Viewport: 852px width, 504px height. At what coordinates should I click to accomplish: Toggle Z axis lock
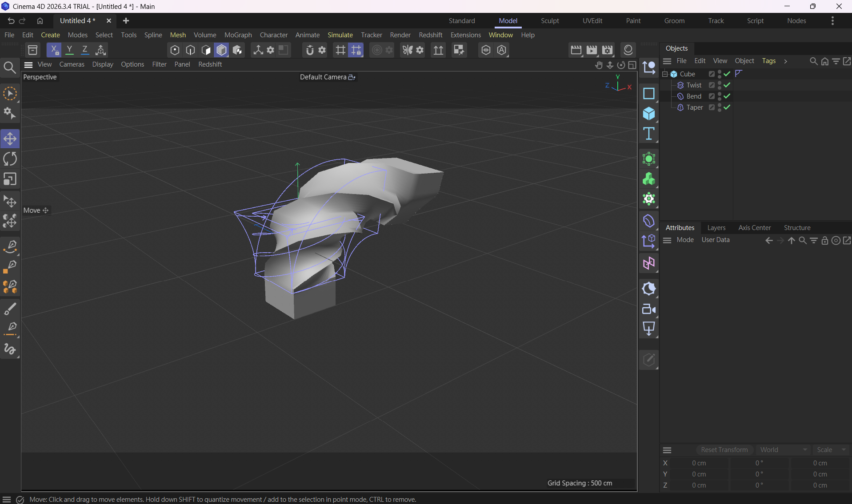[x=85, y=50]
